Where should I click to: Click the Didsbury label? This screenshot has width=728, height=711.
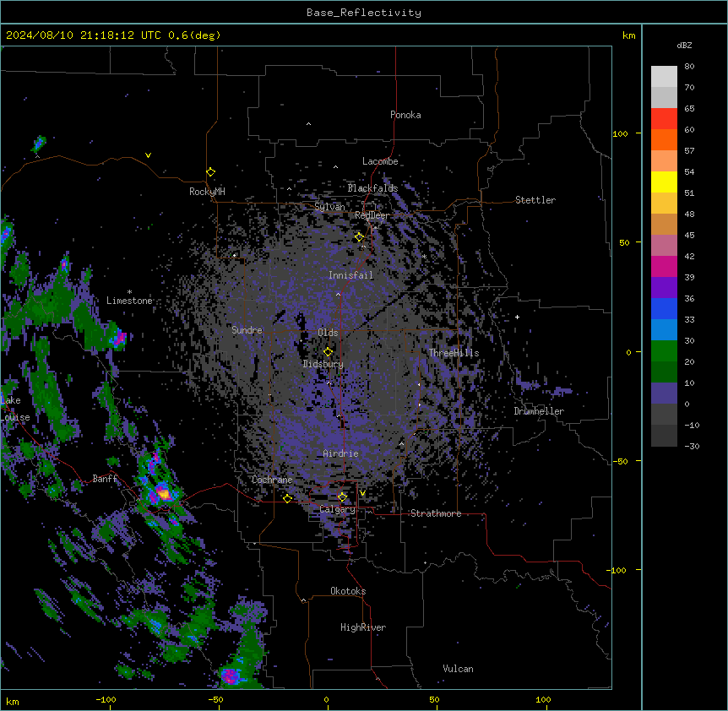point(323,364)
